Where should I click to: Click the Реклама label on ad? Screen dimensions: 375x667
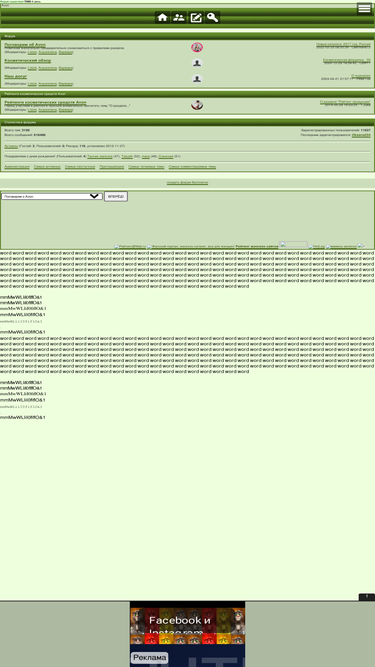pos(150,658)
